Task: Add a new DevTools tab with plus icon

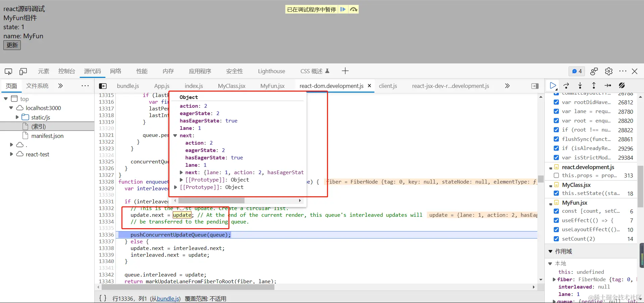Action: pos(345,71)
